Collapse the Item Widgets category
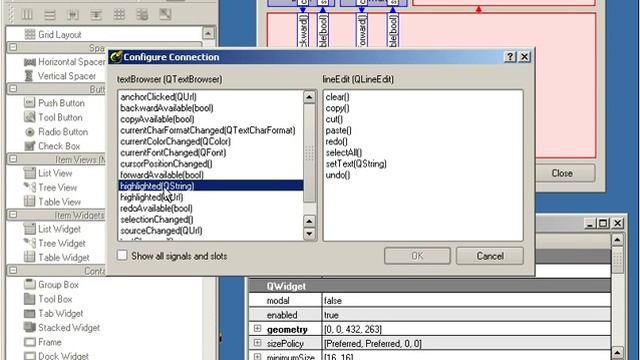This screenshot has height=360, width=640. [x=13, y=214]
